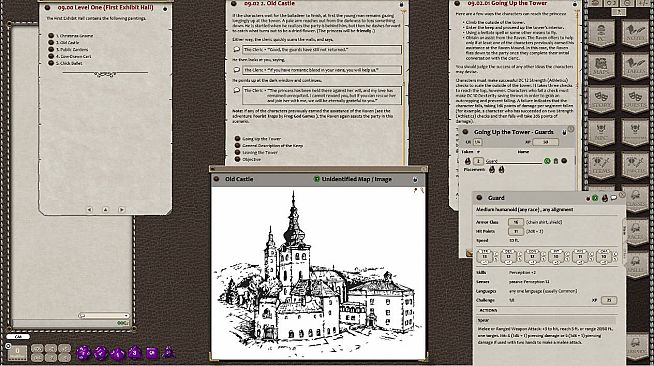
Task: Toggle lock on Level One window
Action: [165, 8]
